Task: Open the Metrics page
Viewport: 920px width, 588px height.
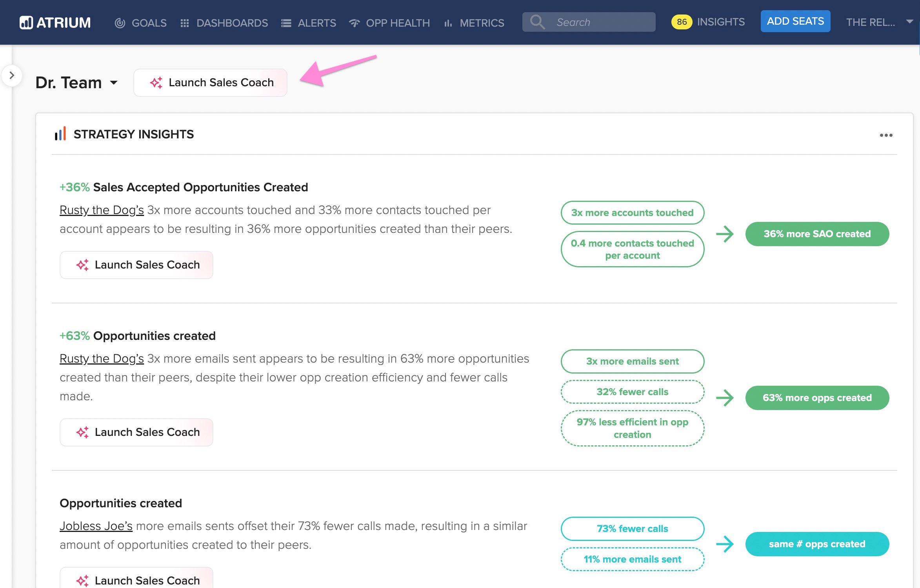Action: pyautogui.click(x=474, y=23)
